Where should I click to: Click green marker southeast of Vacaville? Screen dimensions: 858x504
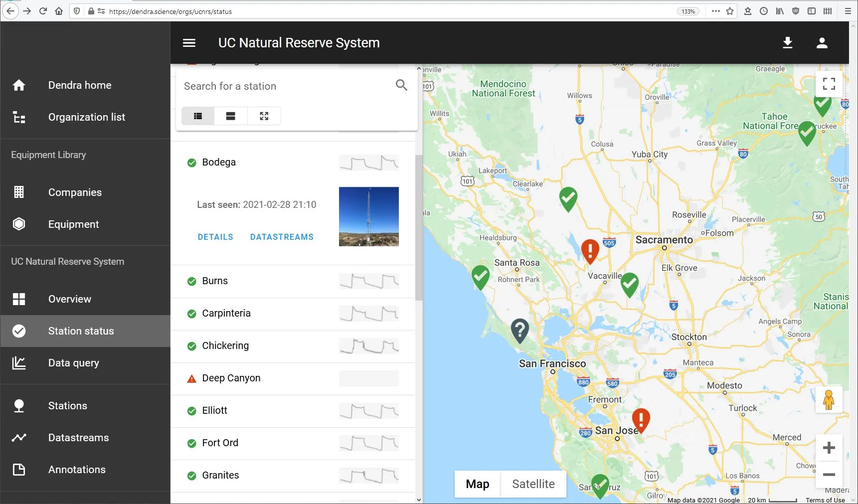pyautogui.click(x=630, y=284)
